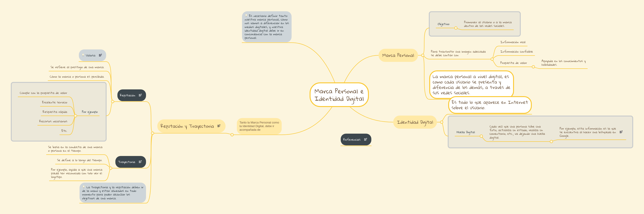
Task: Collapse the Huella Digital branch circle
Action: (x=481, y=136)
